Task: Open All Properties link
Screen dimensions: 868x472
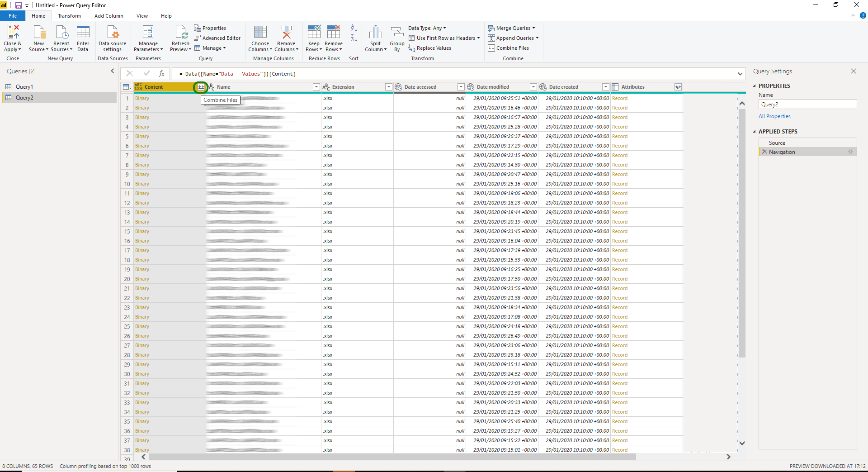Action: click(774, 116)
